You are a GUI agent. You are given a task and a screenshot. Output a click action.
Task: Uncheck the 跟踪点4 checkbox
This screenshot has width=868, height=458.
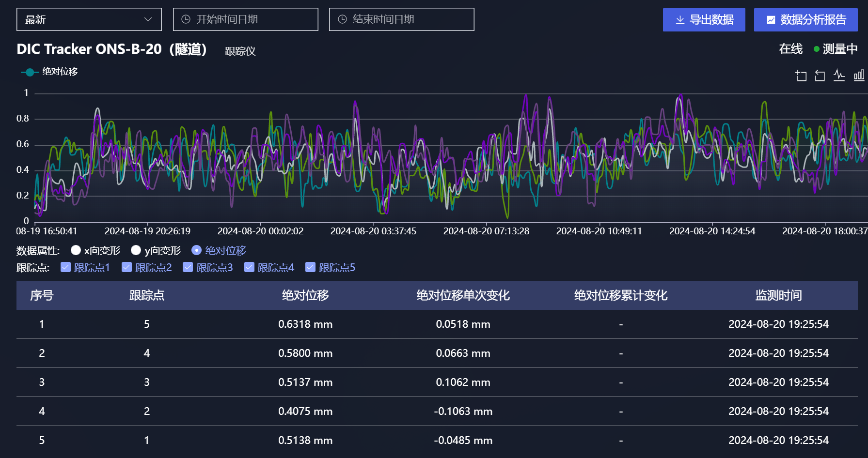pyautogui.click(x=249, y=267)
